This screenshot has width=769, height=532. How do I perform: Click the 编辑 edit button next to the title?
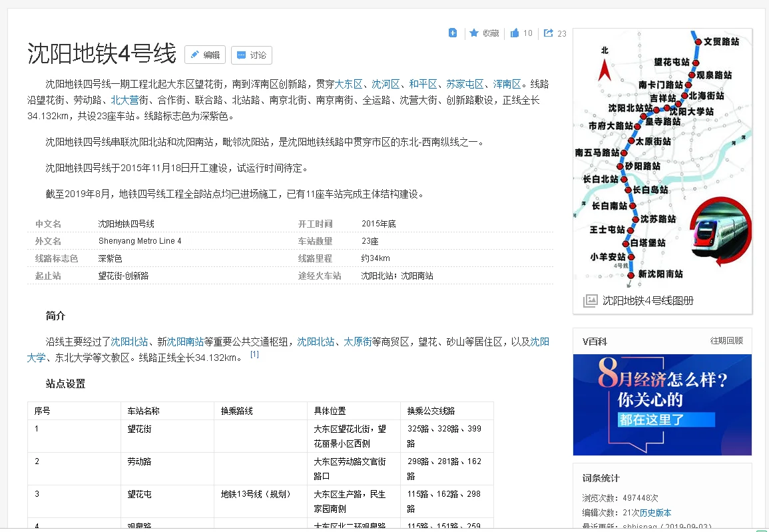point(204,55)
